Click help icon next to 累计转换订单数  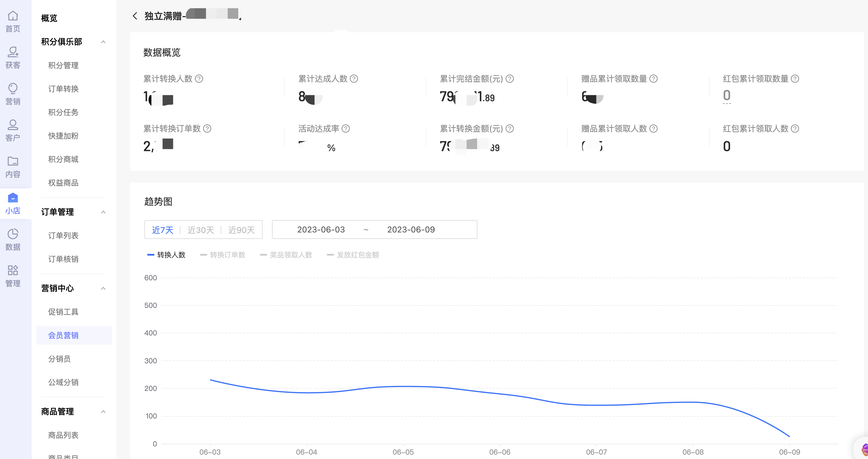pyautogui.click(x=207, y=129)
